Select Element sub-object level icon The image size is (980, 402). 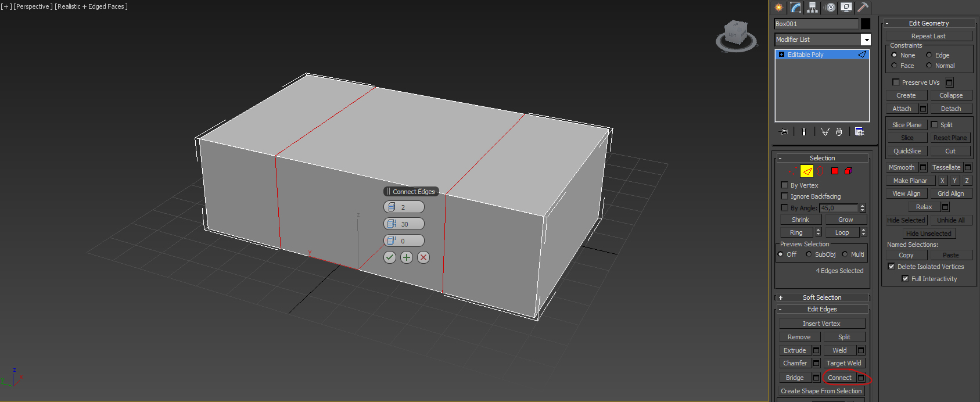(x=848, y=171)
